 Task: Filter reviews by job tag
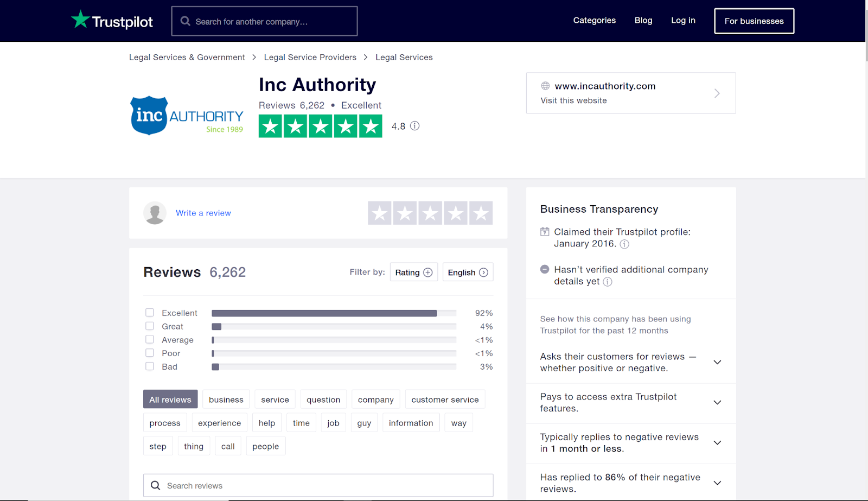coord(333,423)
